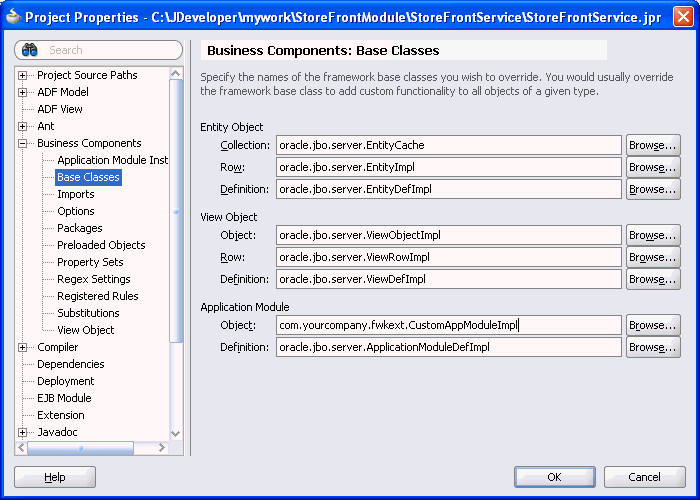Click Entity Object Definition field
This screenshot has width=700, height=500.
click(449, 189)
